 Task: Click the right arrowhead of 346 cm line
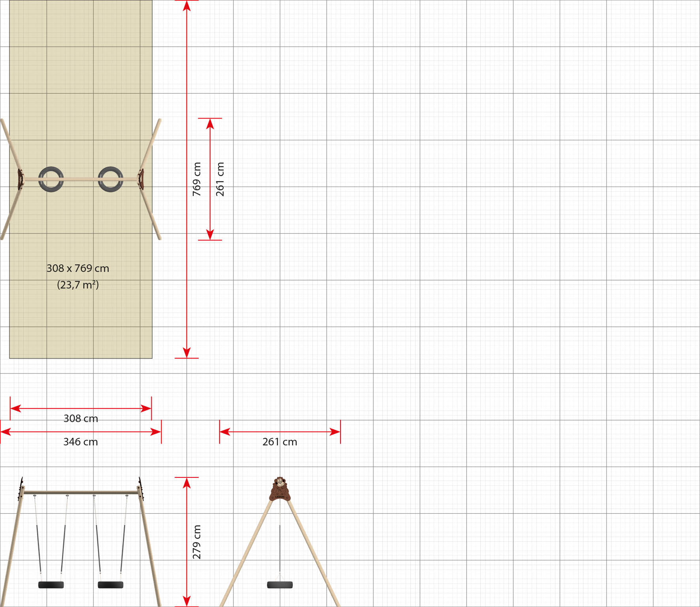[x=156, y=432]
